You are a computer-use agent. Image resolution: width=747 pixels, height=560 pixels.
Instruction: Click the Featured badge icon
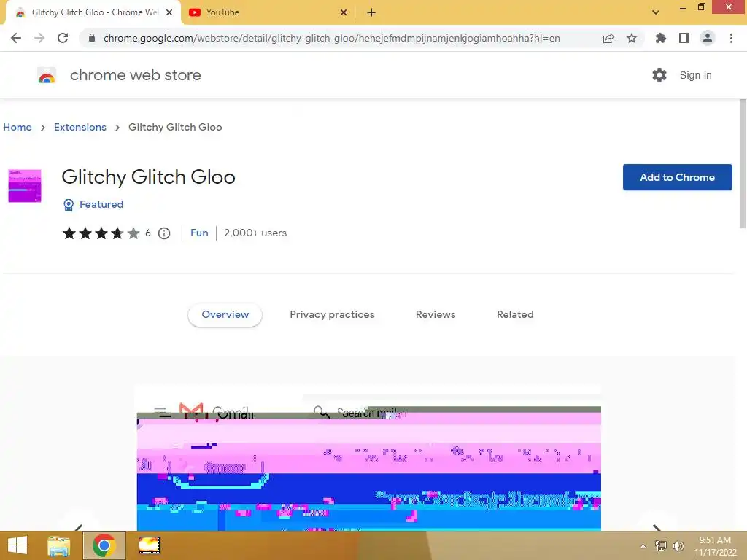[69, 205]
